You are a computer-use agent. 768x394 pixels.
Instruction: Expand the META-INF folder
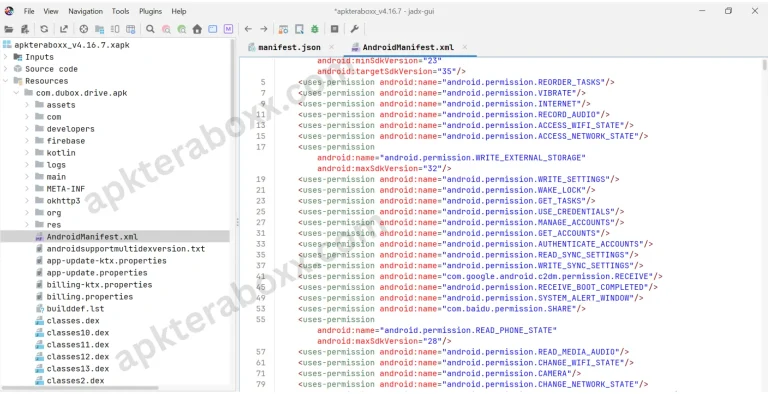click(27, 189)
